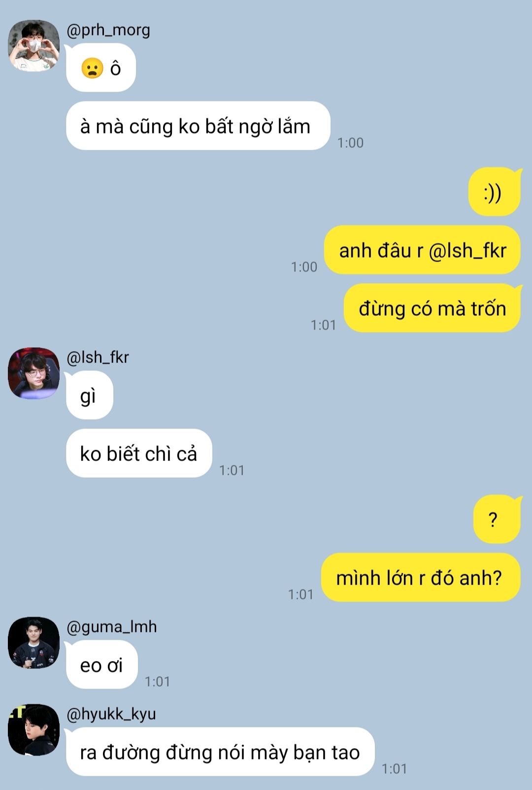Select the yellow ":))" message bubble

[494, 192]
